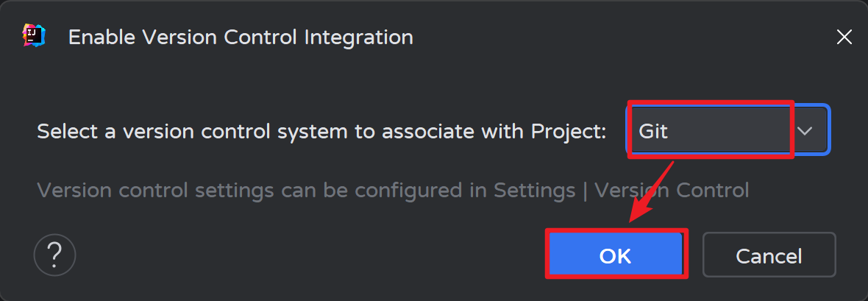Open the Git combo box
This screenshot has width=868, height=301.
(x=727, y=131)
